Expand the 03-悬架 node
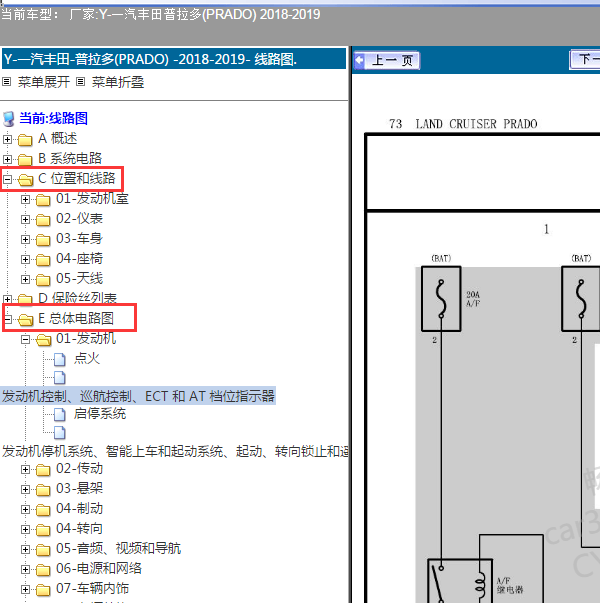This screenshot has width=600, height=603. point(25,489)
